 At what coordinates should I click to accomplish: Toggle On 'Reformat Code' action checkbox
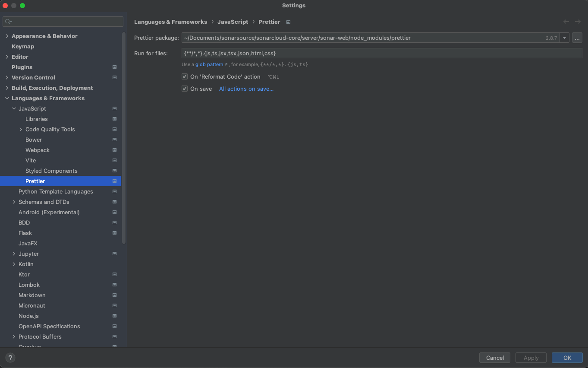pyautogui.click(x=185, y=76)
